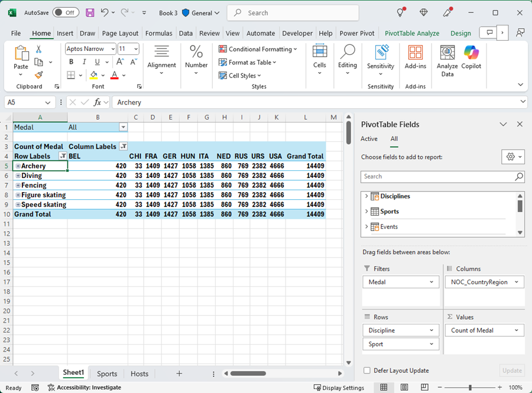This screenshot has width=532, height=393.
Task: Open the Sensitivity panel
Action: point(380,59)
